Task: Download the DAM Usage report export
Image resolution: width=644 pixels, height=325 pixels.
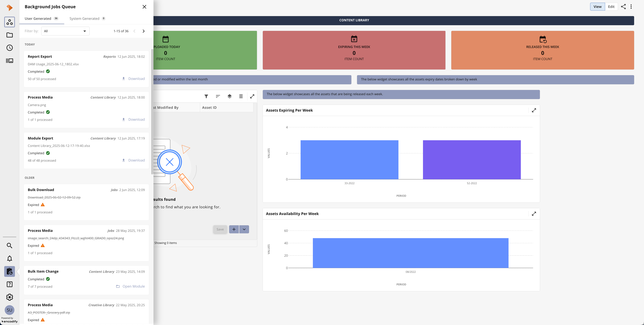Action: [x=133, y=79]
